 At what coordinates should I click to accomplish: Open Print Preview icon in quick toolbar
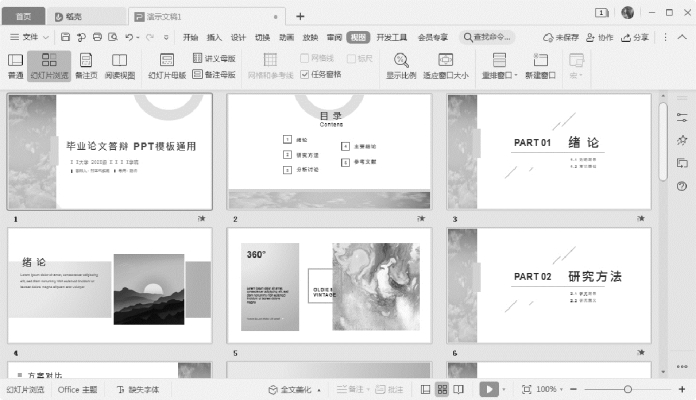(113, 37)
